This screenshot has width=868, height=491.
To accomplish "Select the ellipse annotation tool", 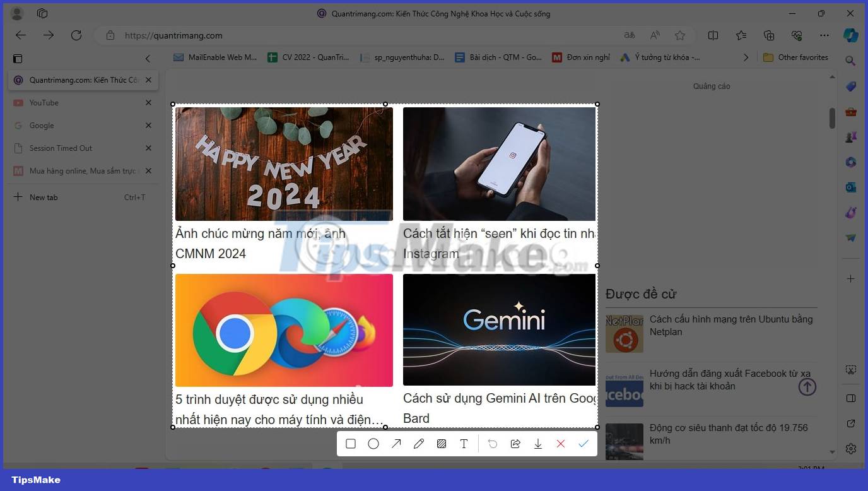I will (x=373, y=443).
